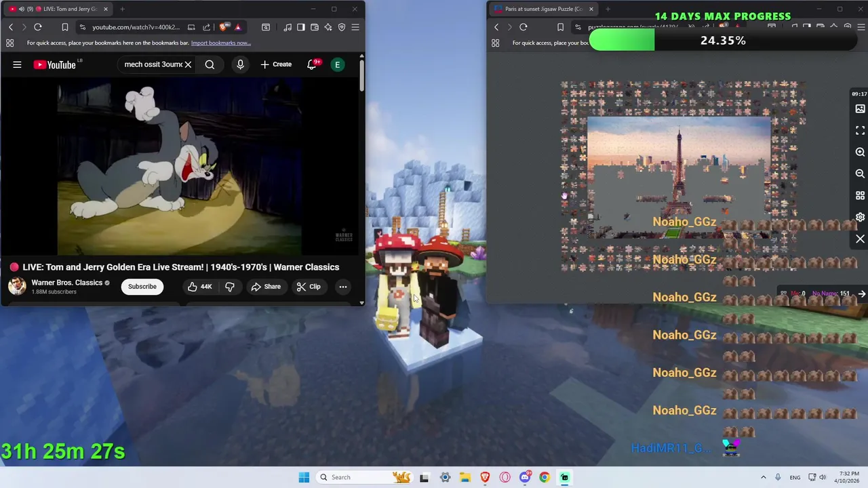Click Import bookmarks now link

(221, 43)
